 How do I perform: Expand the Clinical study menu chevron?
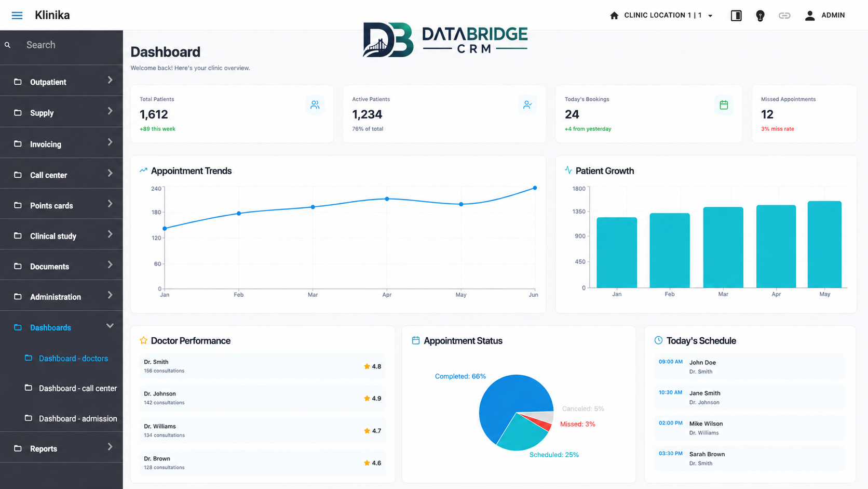[110, 234]
